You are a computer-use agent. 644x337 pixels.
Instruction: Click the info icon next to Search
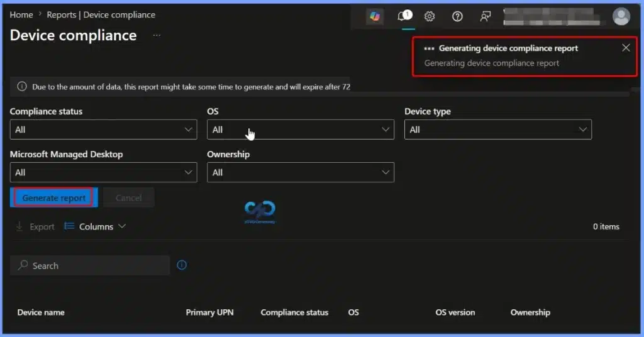pos(182,265)
